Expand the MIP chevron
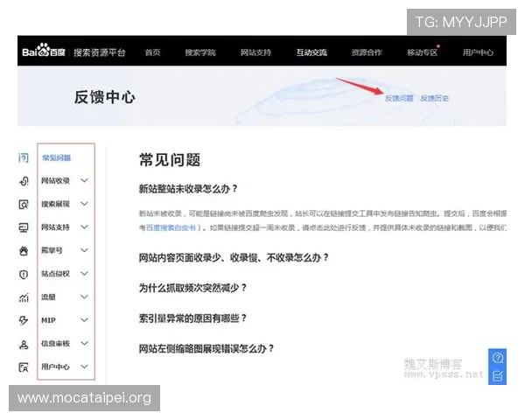 click(84, 320)
